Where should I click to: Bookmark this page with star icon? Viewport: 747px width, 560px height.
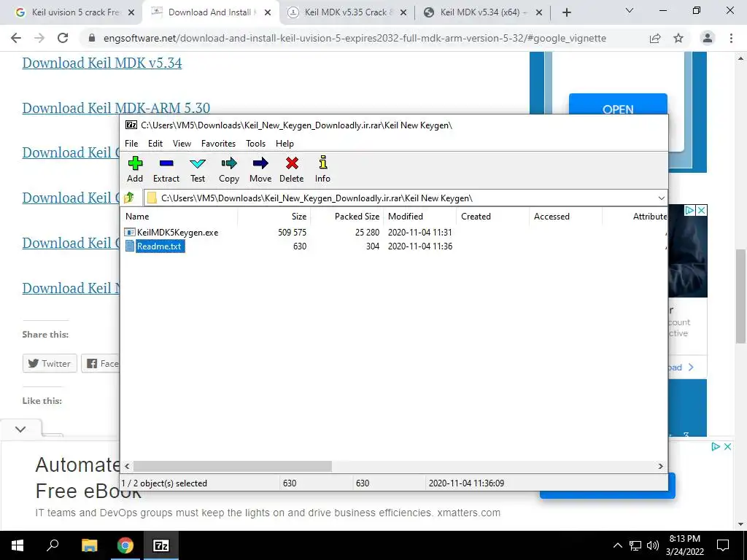(678, 38)
